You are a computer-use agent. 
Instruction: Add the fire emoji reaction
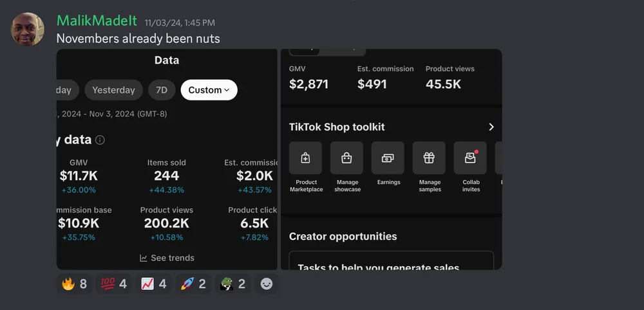pyautogui.click(x=74, y=284)
